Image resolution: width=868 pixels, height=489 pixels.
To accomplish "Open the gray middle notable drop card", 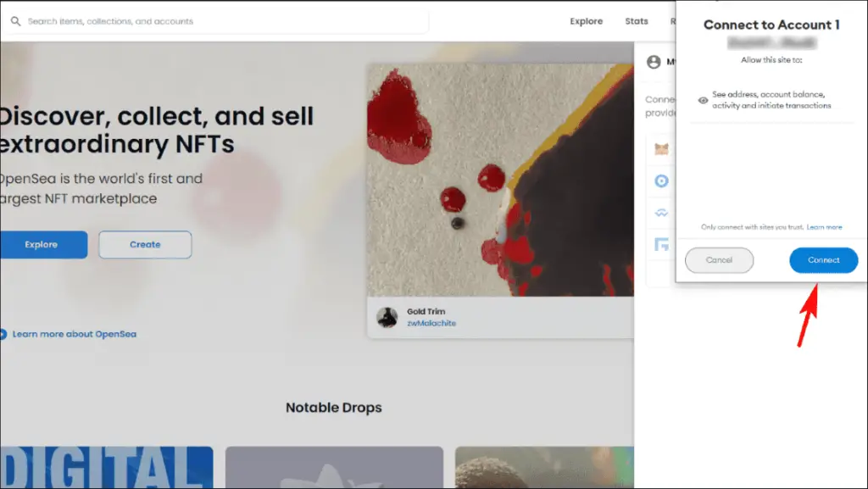I will pos(334,468).
